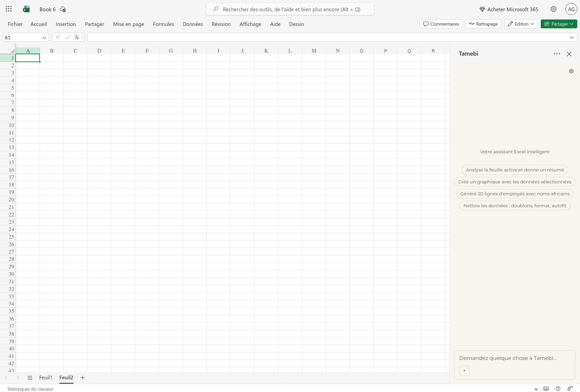The image size is (580, 392).
Task: Switch to the Formules ribbon tab
Action: [x=163, y=24]
